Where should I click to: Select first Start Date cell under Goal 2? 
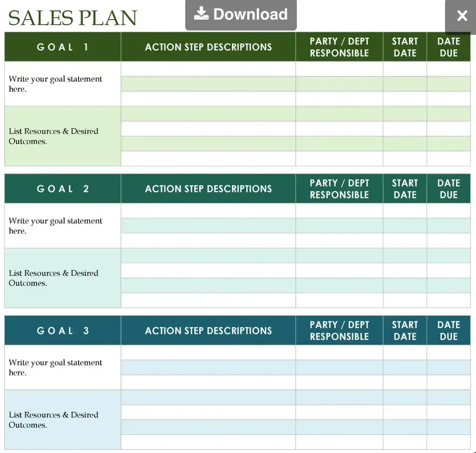pyautogui.click(x=405, y=211)
